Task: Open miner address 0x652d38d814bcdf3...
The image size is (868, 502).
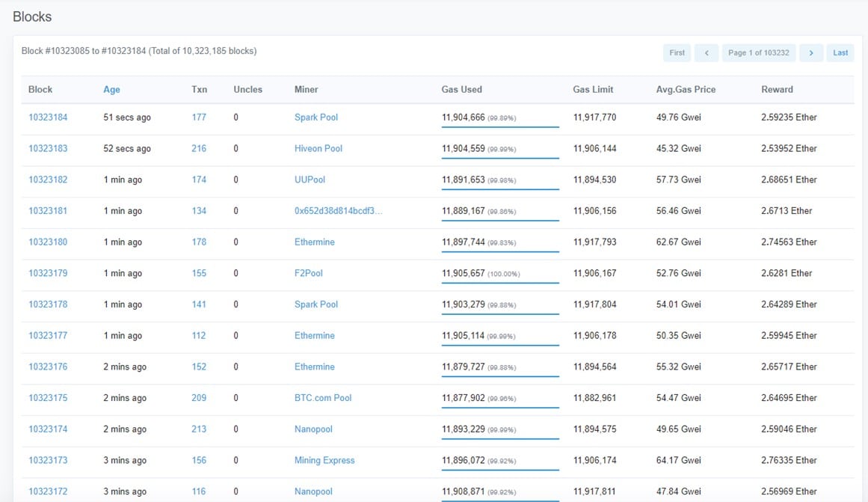Action: click(338, 210)
